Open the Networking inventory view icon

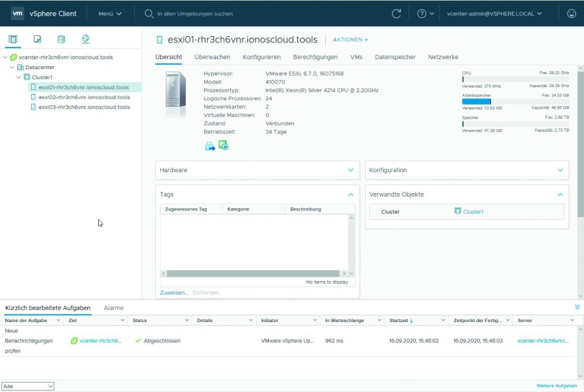85,39
